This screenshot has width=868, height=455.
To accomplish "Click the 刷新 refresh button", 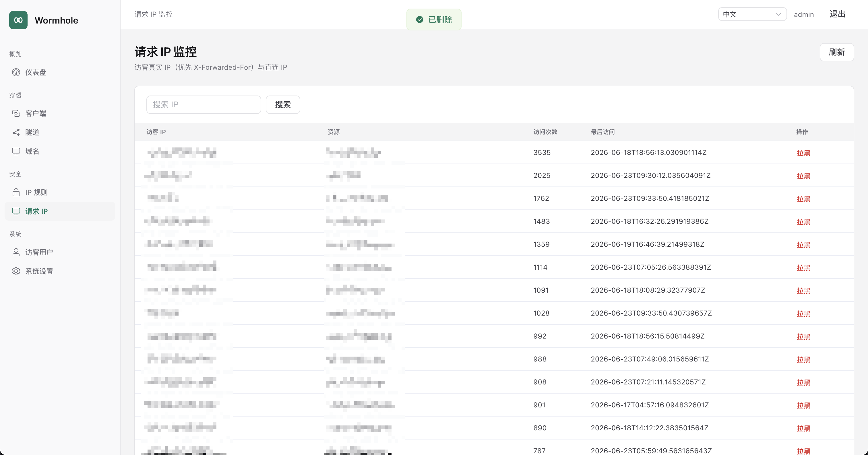I will click(837, 52).
